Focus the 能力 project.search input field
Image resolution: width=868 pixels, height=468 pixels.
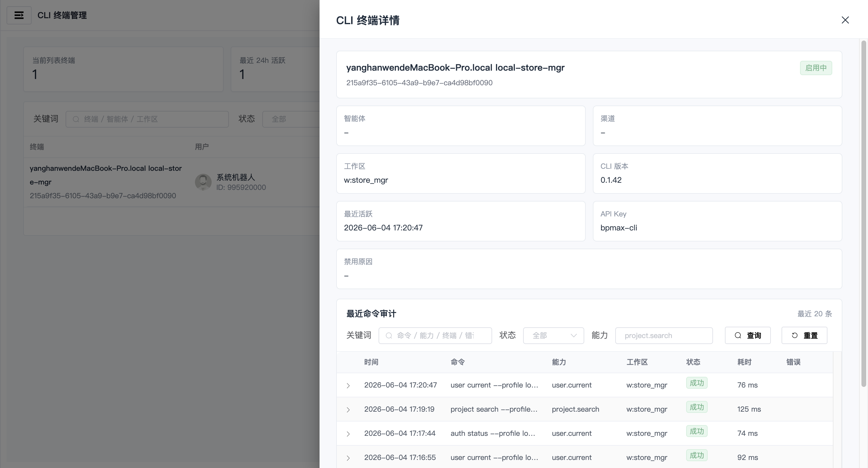664,336
